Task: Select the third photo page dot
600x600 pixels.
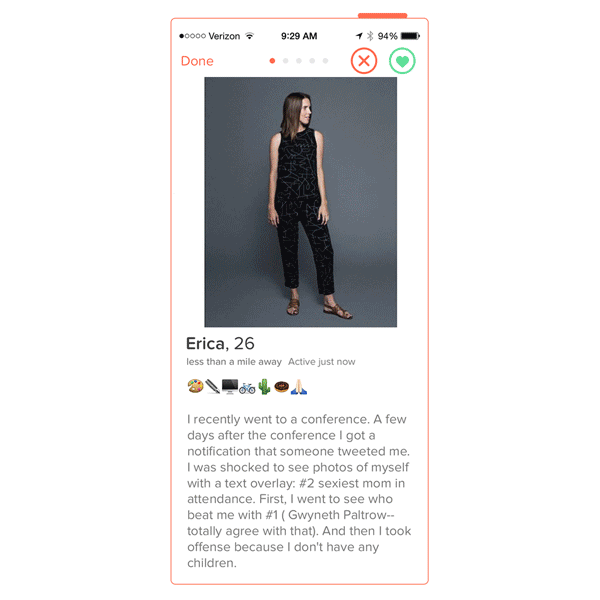Action: [299, 61]
